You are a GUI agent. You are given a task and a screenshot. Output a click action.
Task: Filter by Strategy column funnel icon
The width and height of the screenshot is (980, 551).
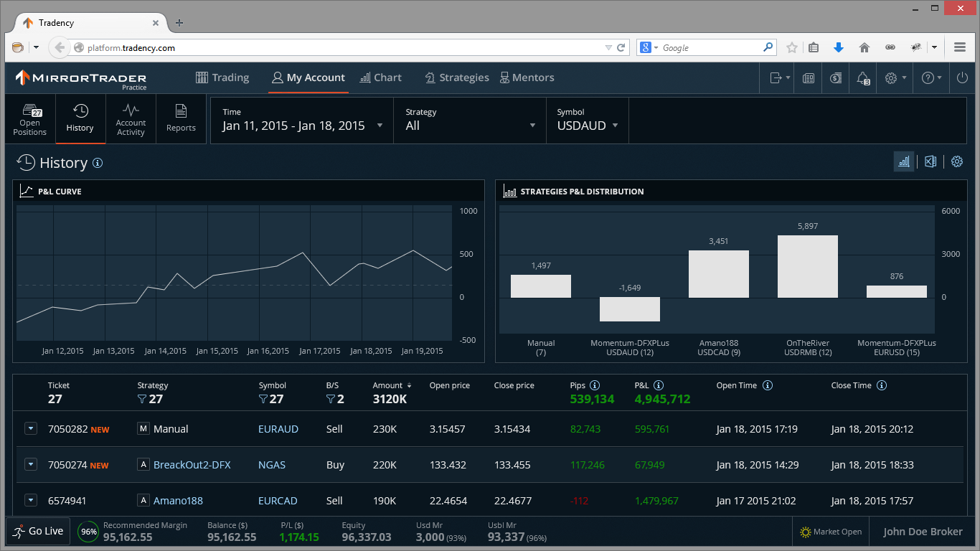click(142, 399)
